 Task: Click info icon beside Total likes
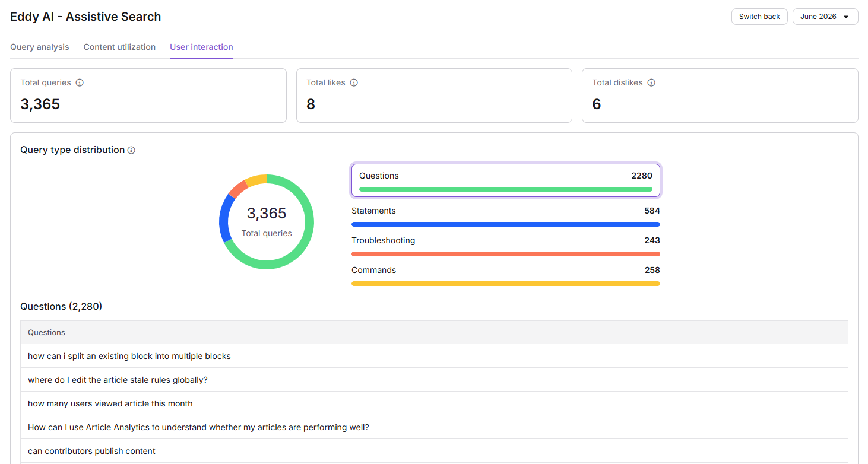click(354, 82)
